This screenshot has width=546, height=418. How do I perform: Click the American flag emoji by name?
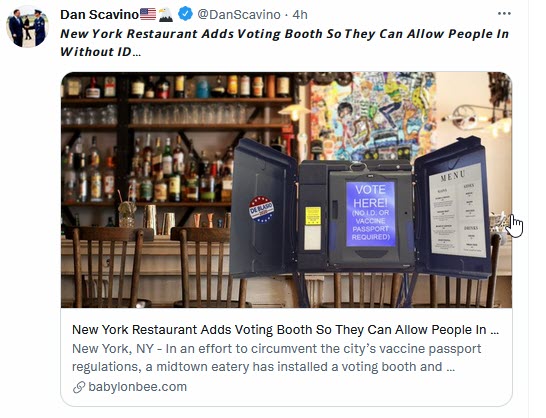pyautogui.click(x=148, y=14)
